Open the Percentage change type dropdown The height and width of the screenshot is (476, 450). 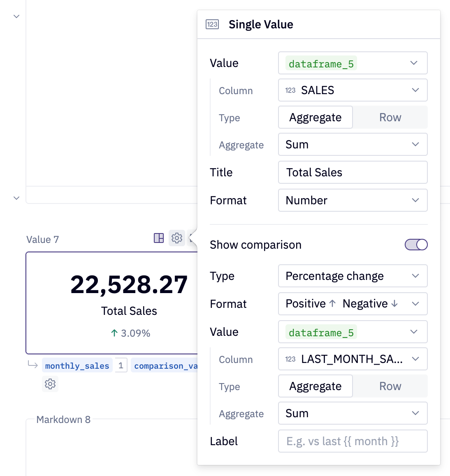353,276
